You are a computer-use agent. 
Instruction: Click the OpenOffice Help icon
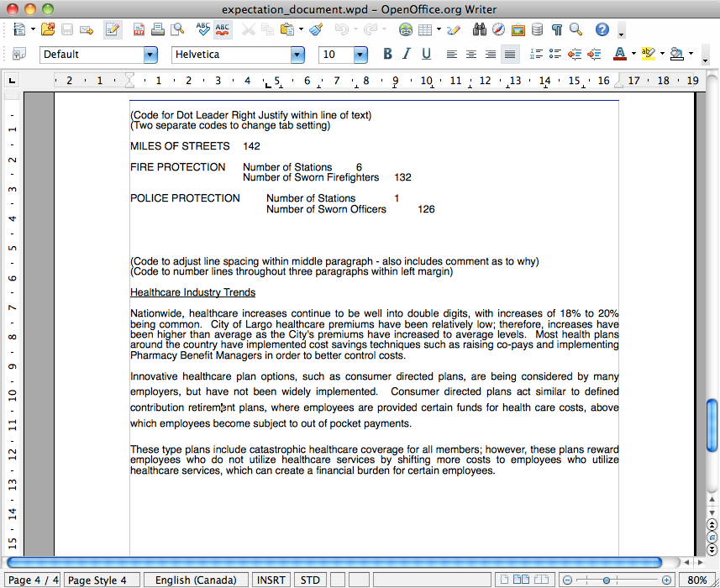[x=602, y=30]
